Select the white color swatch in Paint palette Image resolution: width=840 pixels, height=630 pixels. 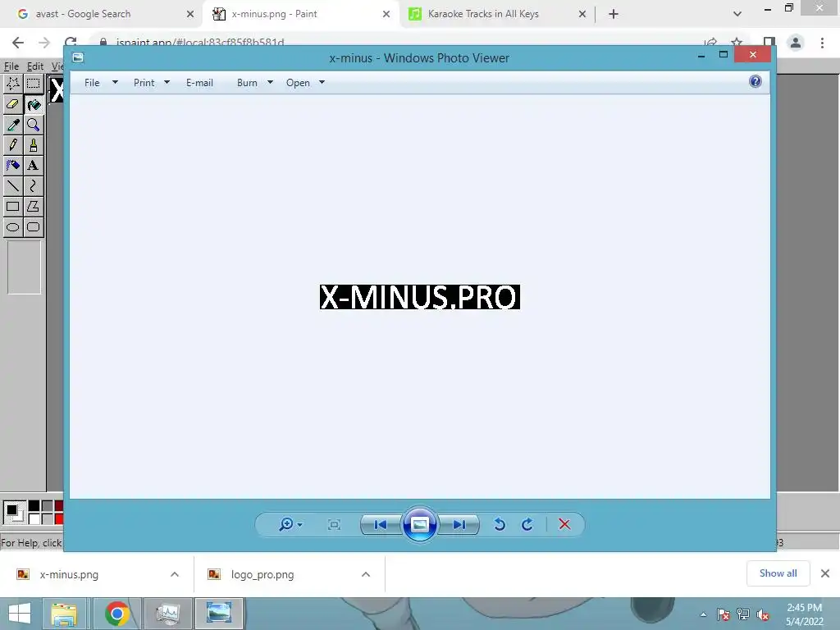(34, 518)
